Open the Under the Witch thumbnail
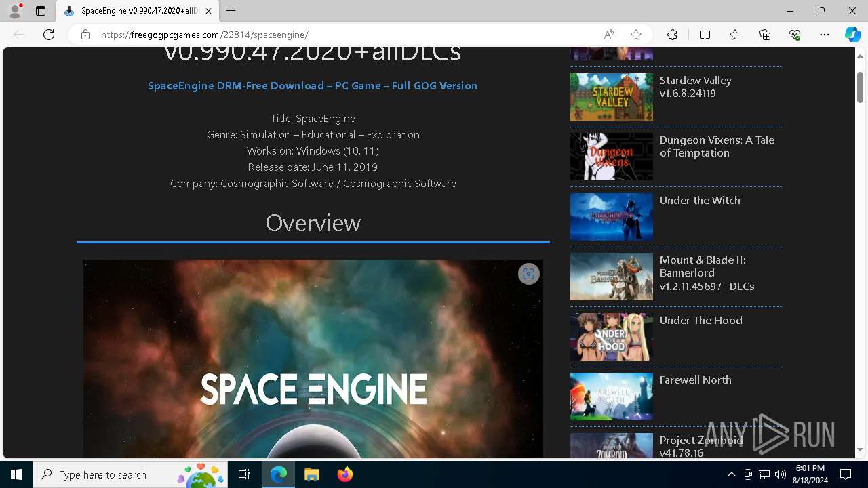The width and height of the screenshot is (868, 488). (612, 217)
